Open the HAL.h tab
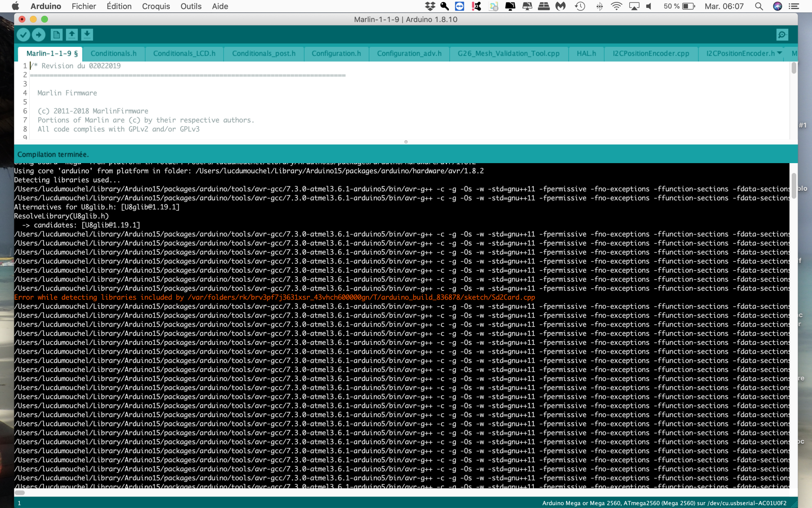The image size is (812, 508). click(586, 54)
